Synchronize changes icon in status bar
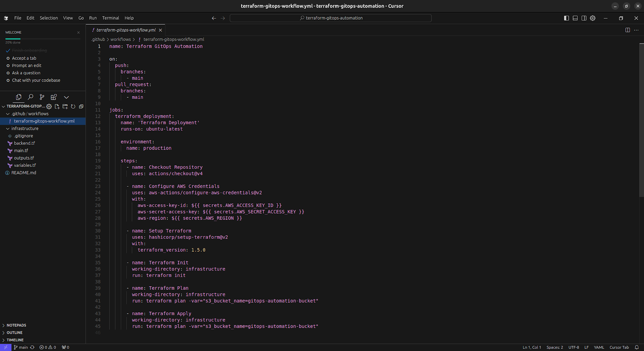The image size is (644, 351). click(32, 347)
